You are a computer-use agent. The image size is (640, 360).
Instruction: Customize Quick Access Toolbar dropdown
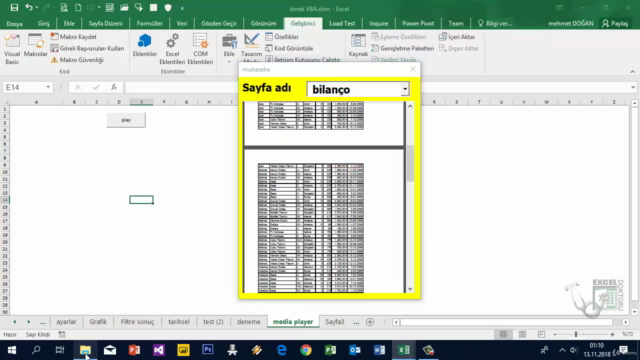tap(182, 8)
